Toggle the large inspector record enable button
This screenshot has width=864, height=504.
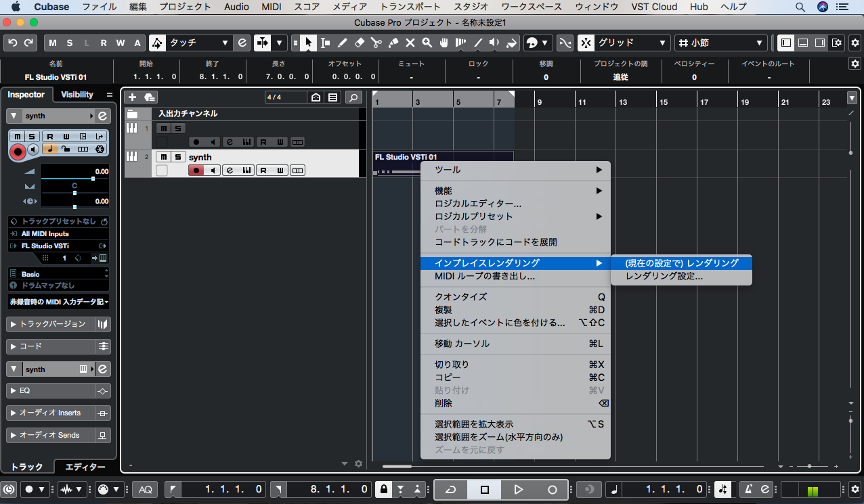(x=18, y=152)
